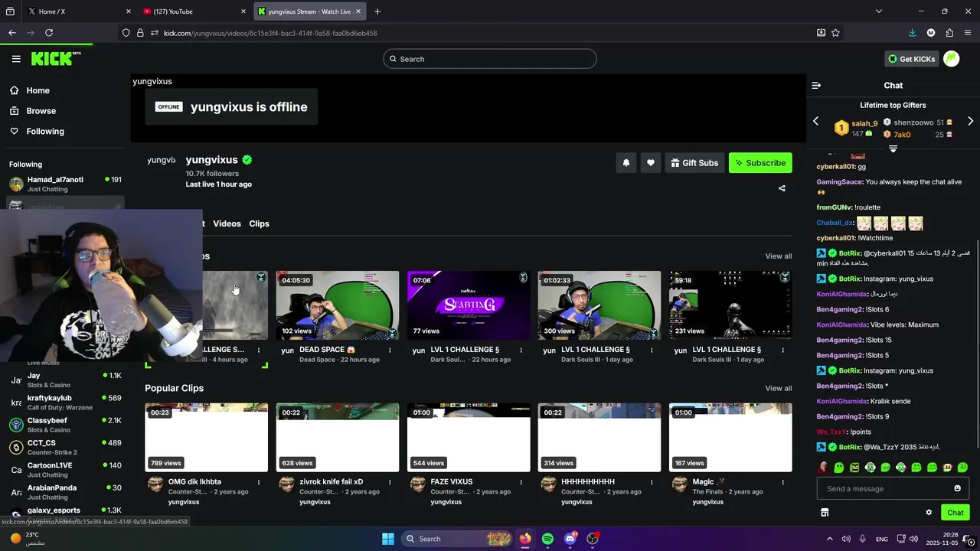The height and width of the screenshot is (551, 980).
Task: Open browser downloads panel
Action: 912,33
